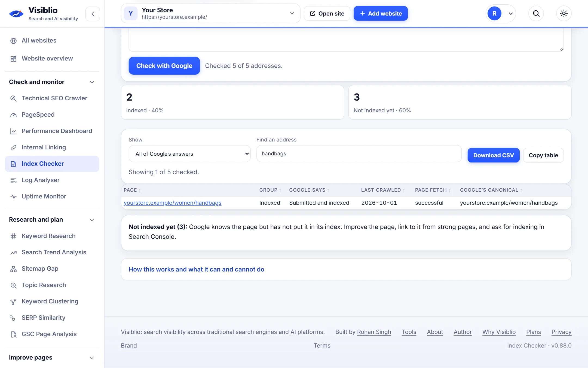Sort table by GOOGLE SAYS column
This screenshot has width=588, height=368.
point(309,190)
